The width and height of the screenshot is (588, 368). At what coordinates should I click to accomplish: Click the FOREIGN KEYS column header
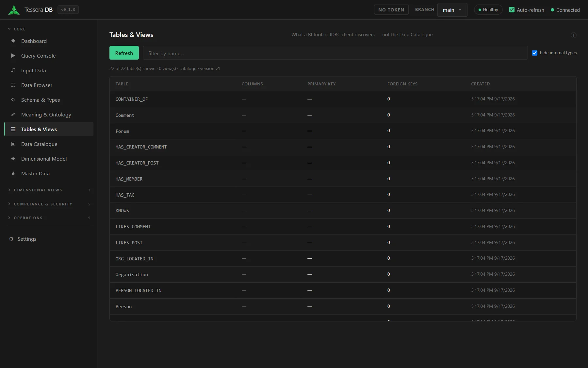pyautogui.click(x=402, y=84)
